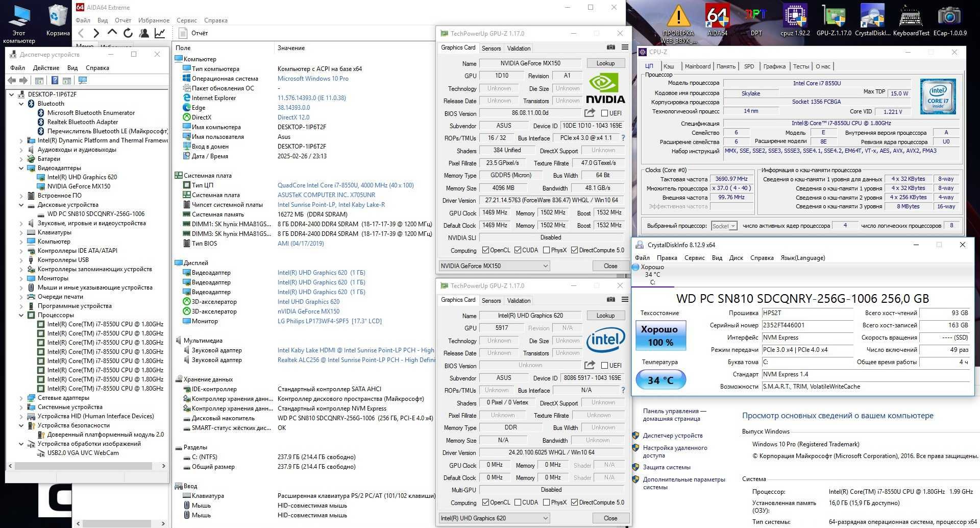Image resolution: width=980 pixels, height=528 pixels.
Task: Toggle CUDA checkbox in MX150 GPU-Z
Action: [518, 250]
